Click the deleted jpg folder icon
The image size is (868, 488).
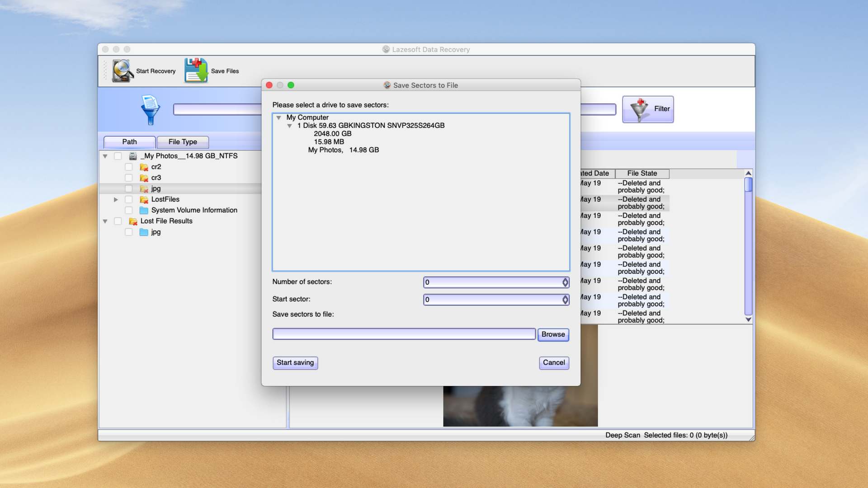144,189
